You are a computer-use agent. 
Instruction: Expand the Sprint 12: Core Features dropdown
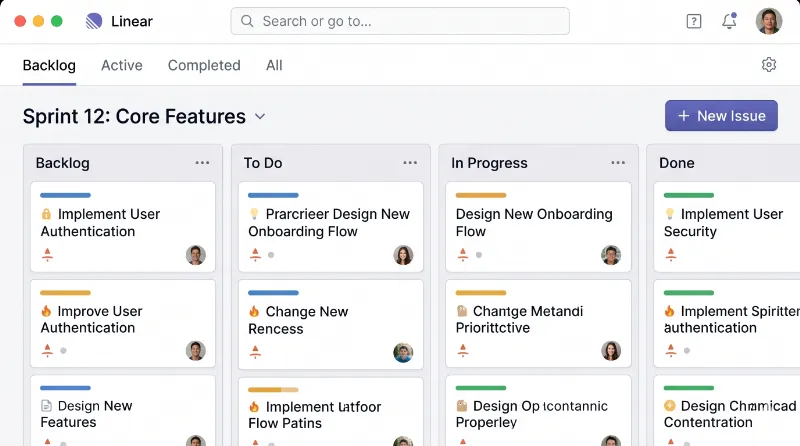coord(260,116)
